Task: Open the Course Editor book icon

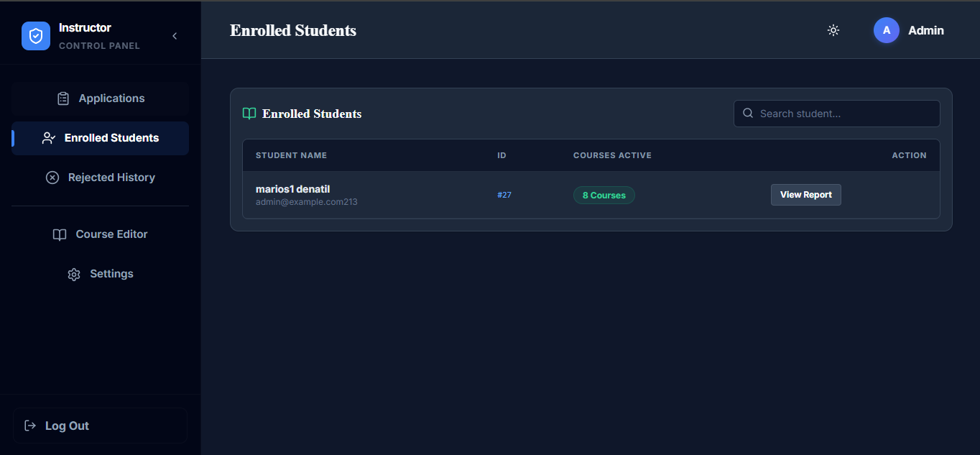Action: pos(60,234)
